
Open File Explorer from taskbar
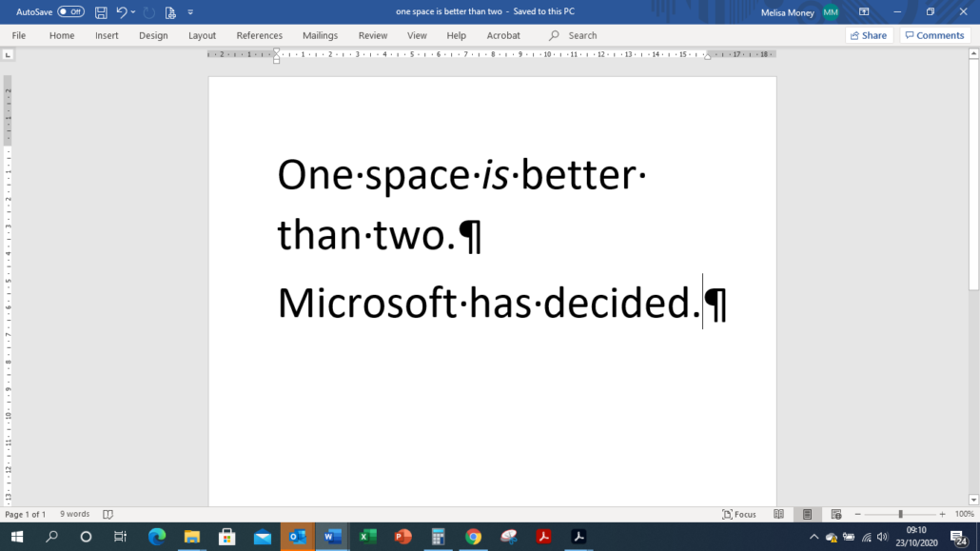(x=192, y=537)
